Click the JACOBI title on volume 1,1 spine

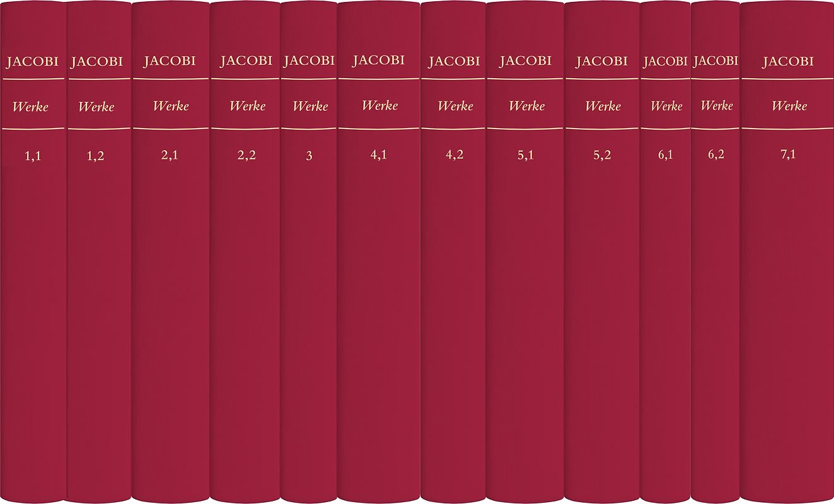[33, 62]
